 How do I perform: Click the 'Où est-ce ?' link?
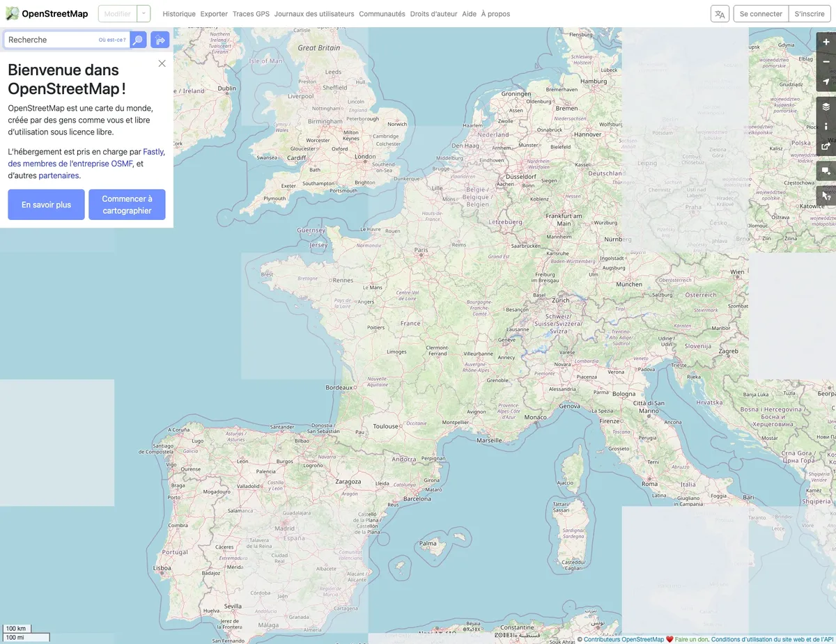112,40
